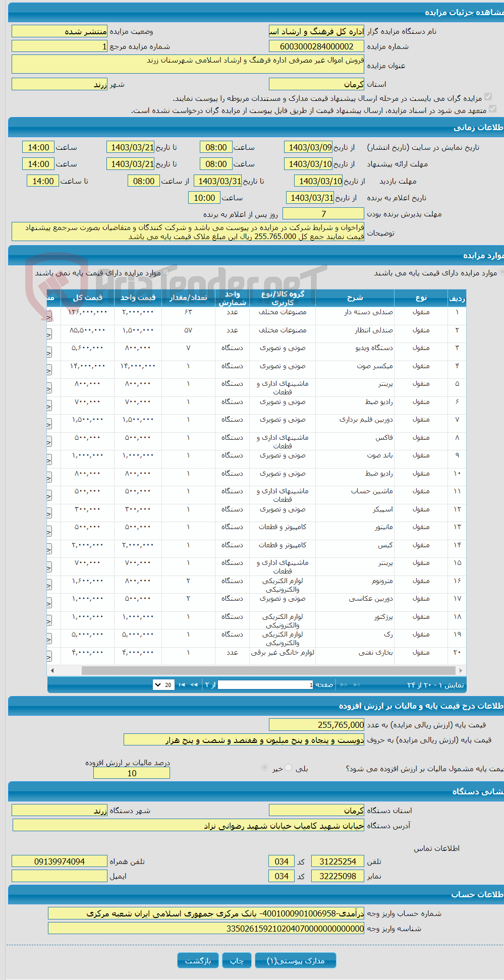The width and height of the screenshot is (504, 980).
Task: Sort by the تعداد/مقدار column header
Action: click(188, 298)
